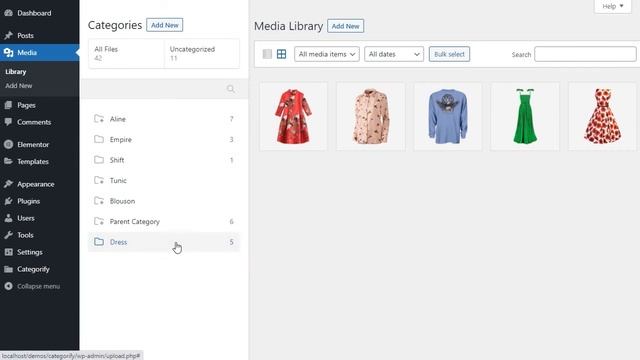
Task: Select the Parent Category name
Action: point(135,222)
